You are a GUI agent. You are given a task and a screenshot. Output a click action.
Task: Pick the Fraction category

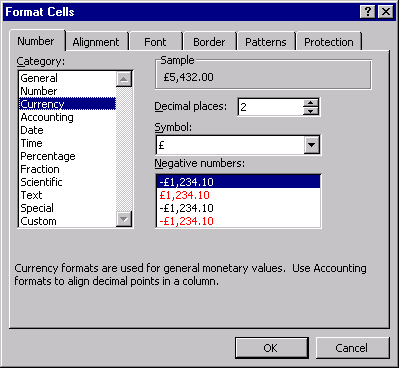(x=67, y=169)
